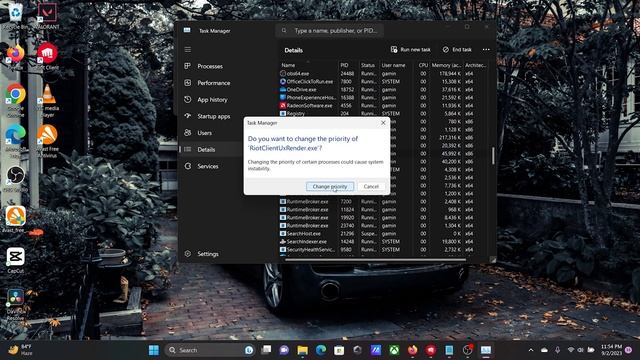Select SearchHost.exe process row
The height and width of the screenshot is (360, 640).
pos(384,233)
